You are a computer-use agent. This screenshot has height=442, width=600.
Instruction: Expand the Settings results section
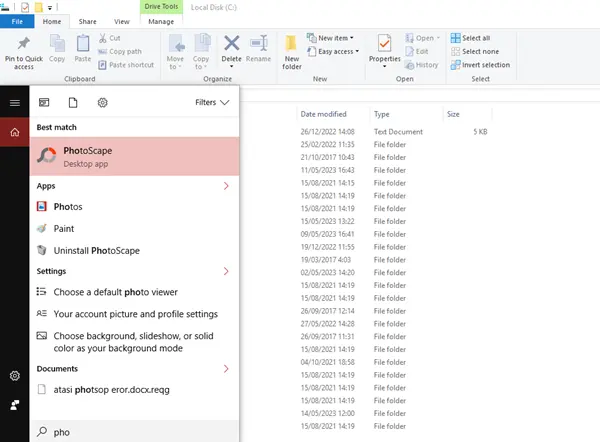point(226,271)
